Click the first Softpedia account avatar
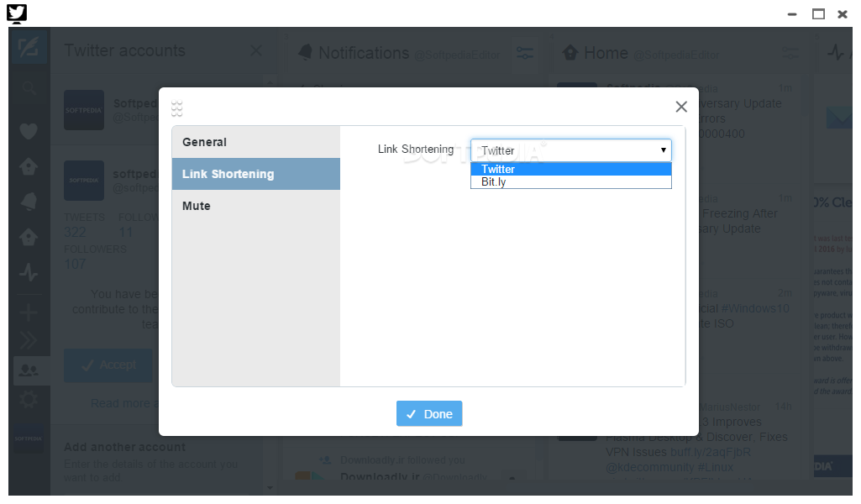 [x=83, y=110]
